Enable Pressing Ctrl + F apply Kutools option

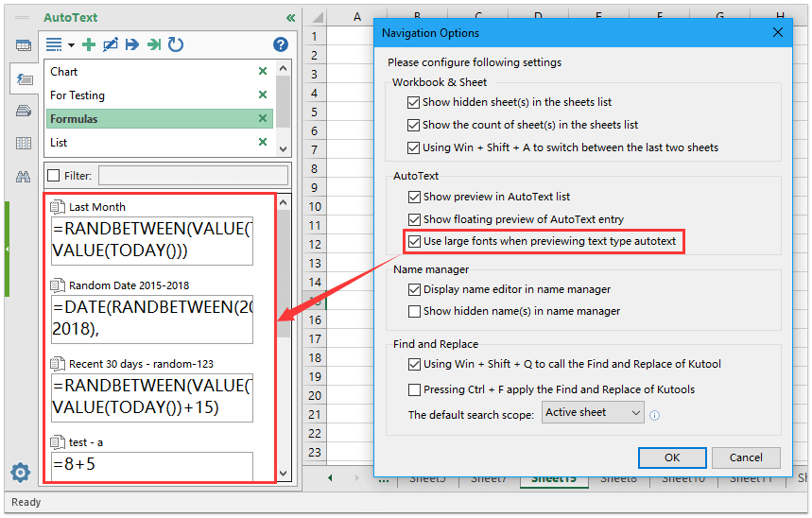pyautogui.click(x=414, y=389)
